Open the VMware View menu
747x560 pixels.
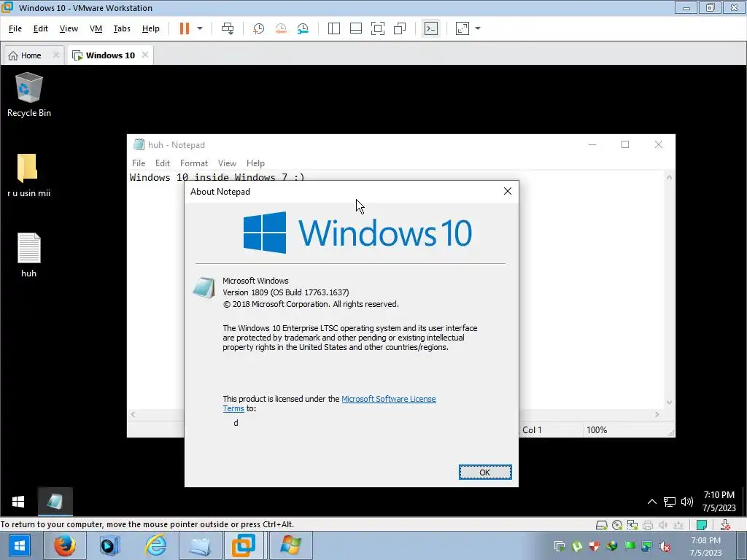point(69,28)
